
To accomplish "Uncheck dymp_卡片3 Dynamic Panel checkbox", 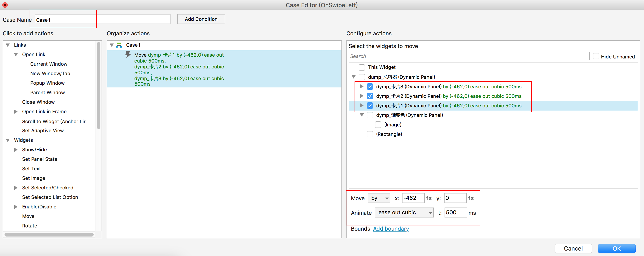I will coord(370,87).
